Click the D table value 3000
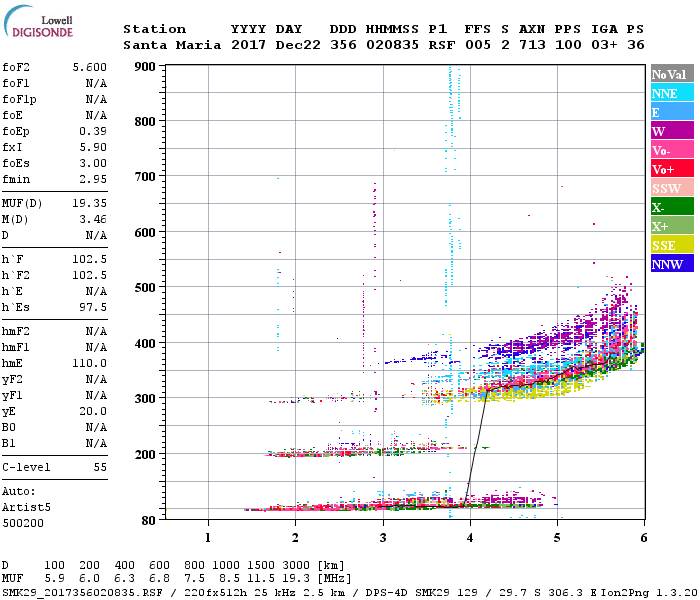The height and width of the screenshot is (600, 700). pos(296,565)
